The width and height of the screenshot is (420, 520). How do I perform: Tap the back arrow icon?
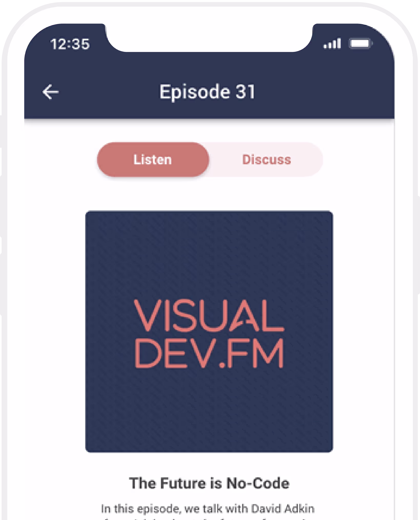coord(51,92)
